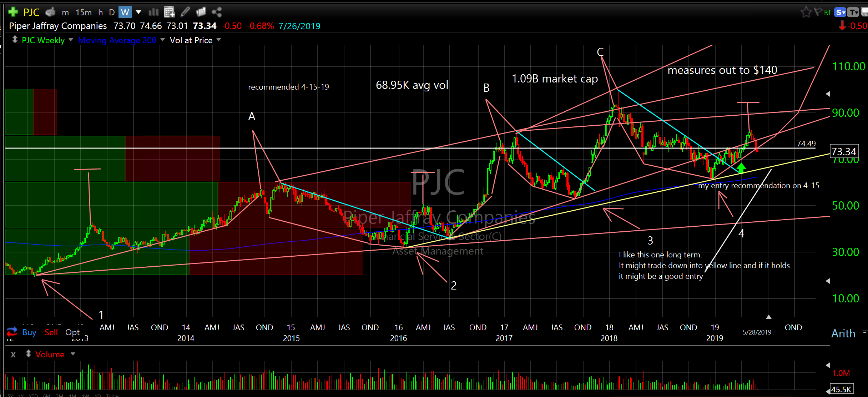868x397 pixels.
Task: Open the Volume indicator menu
Action: 73,354
